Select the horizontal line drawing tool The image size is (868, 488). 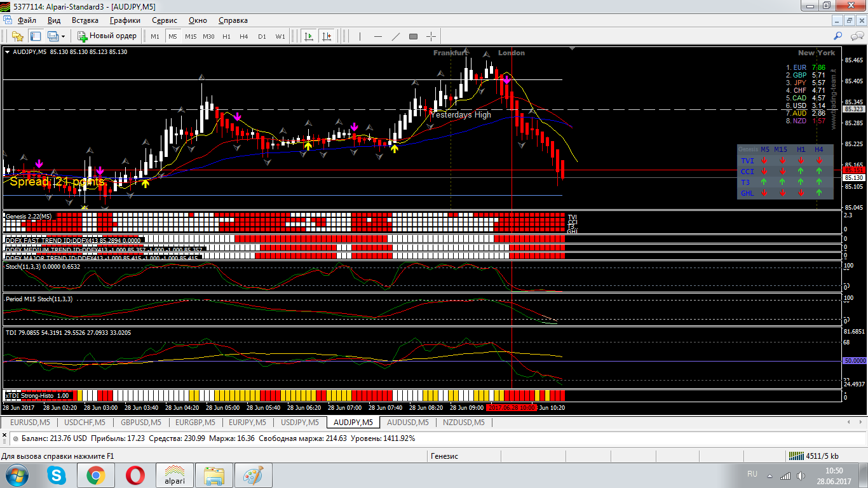click(378, 36)
